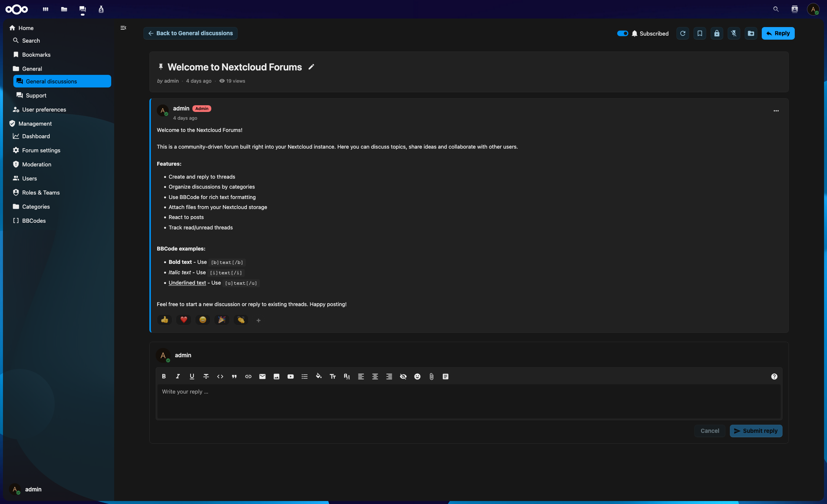
Task: Change font size in reply editor
Action: 333,377
